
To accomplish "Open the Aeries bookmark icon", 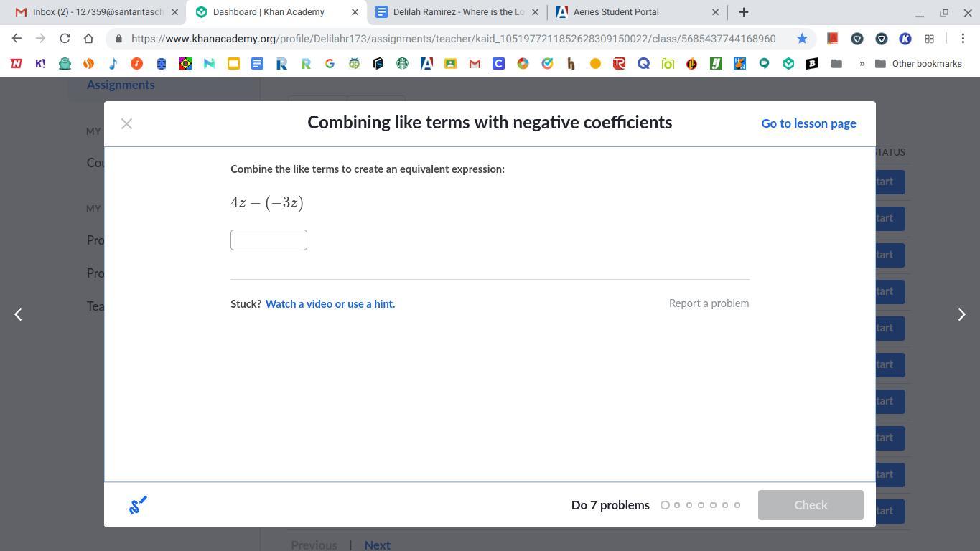I will click(x=426, y=64).
